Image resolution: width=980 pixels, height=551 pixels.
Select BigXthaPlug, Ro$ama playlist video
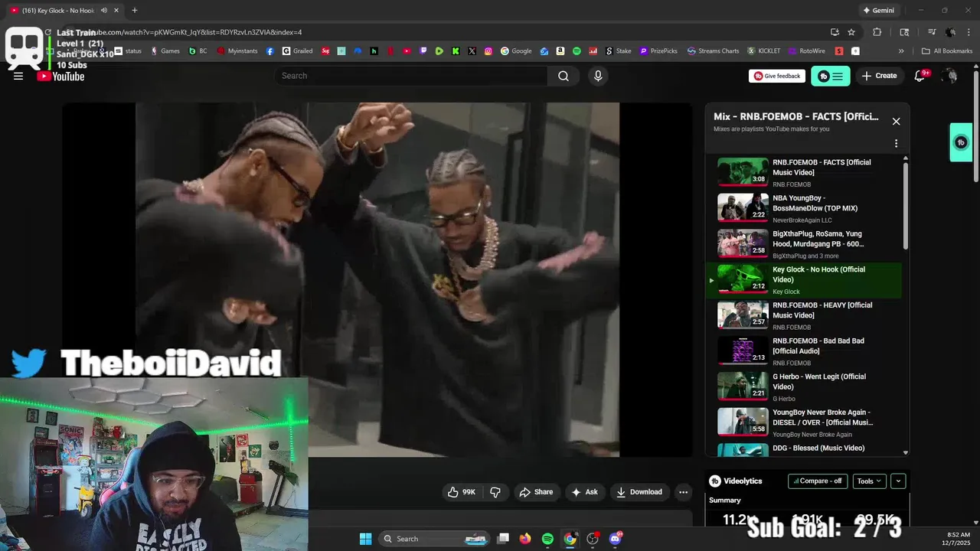pos(804,244)
